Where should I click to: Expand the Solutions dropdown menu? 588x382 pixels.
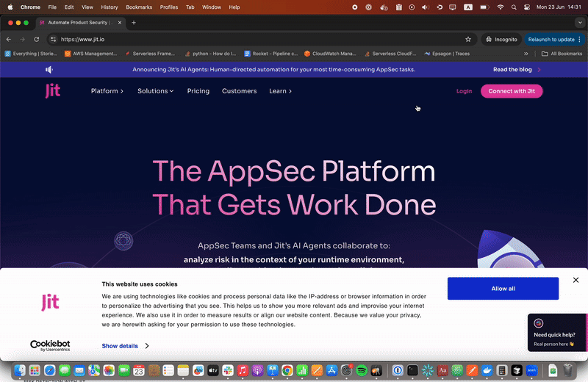tap(155, 91)
